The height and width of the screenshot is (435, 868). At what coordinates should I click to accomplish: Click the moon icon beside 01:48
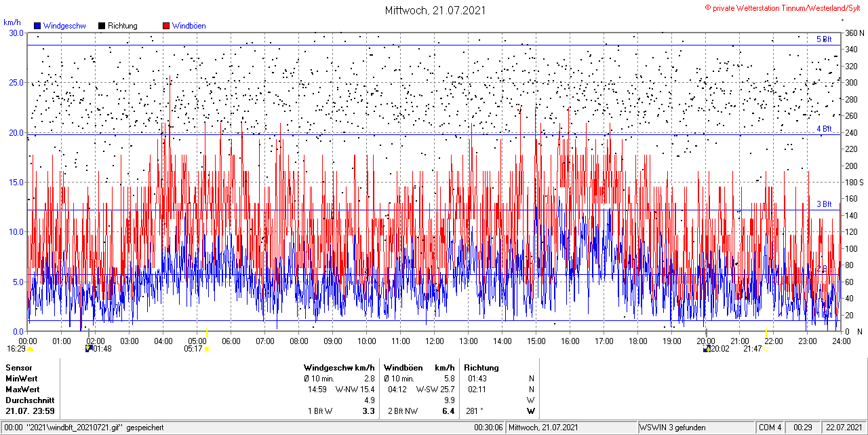click(88, 349)
